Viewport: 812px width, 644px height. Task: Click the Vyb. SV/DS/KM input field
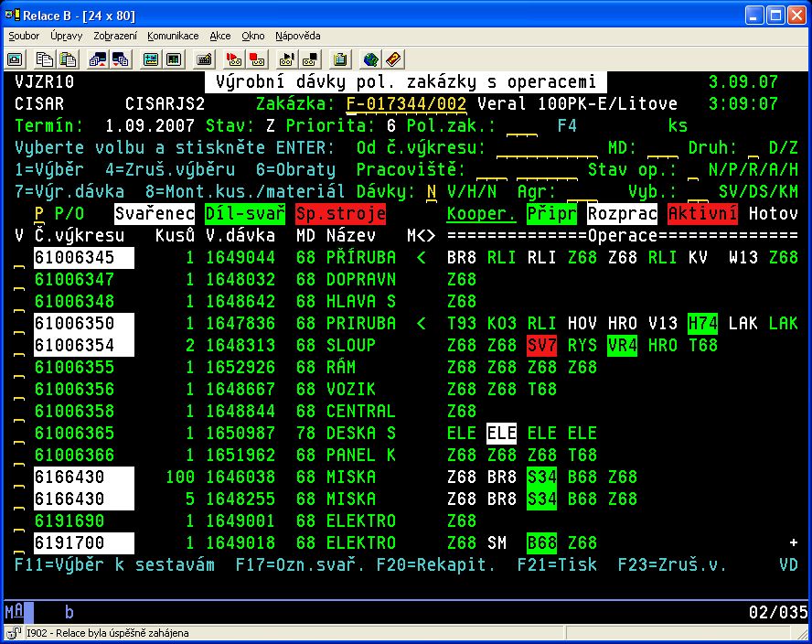[698, 192]
